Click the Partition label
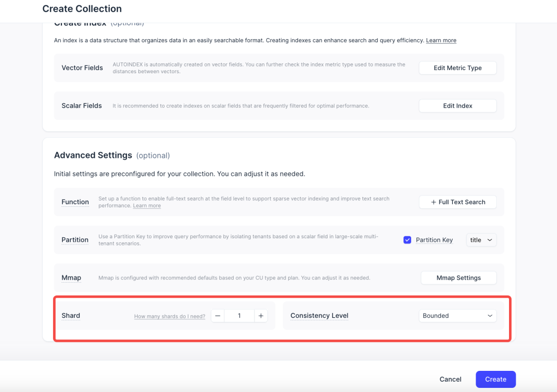Screen dimensions: 557x392 pyautogui.click(x=75, y=240)
